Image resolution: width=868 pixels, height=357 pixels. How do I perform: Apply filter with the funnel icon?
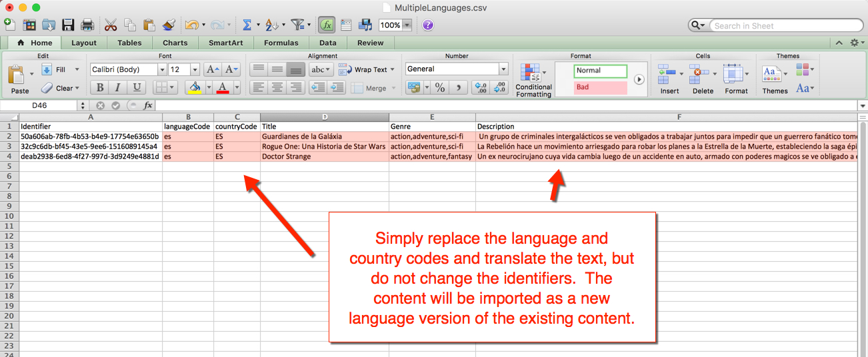click(297, 25)
